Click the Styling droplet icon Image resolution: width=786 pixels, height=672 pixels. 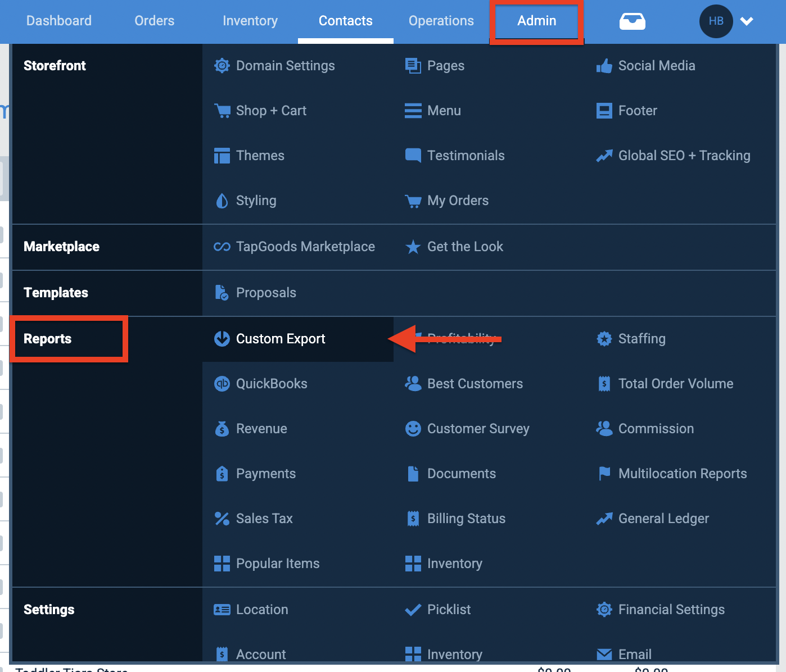(x=222, y=201)
